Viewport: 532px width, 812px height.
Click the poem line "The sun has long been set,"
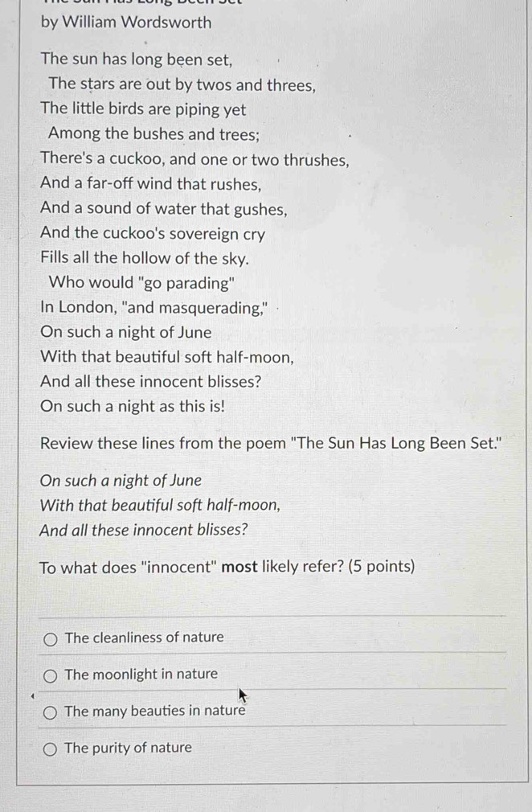[137, 59]
